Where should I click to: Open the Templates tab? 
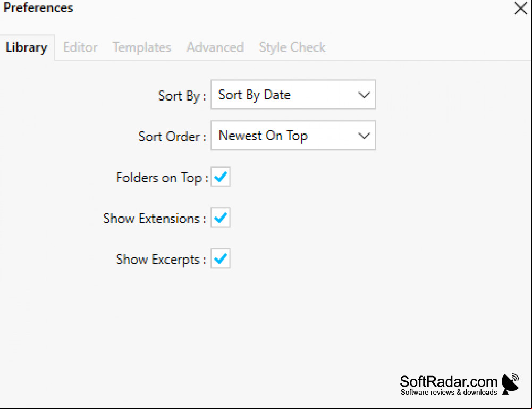click(142, 47)
